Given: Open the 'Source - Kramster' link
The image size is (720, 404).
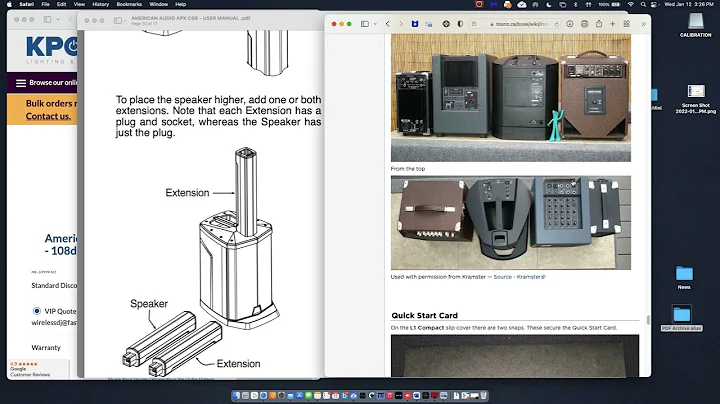Looking at the screenshot, I should (519, 277).
